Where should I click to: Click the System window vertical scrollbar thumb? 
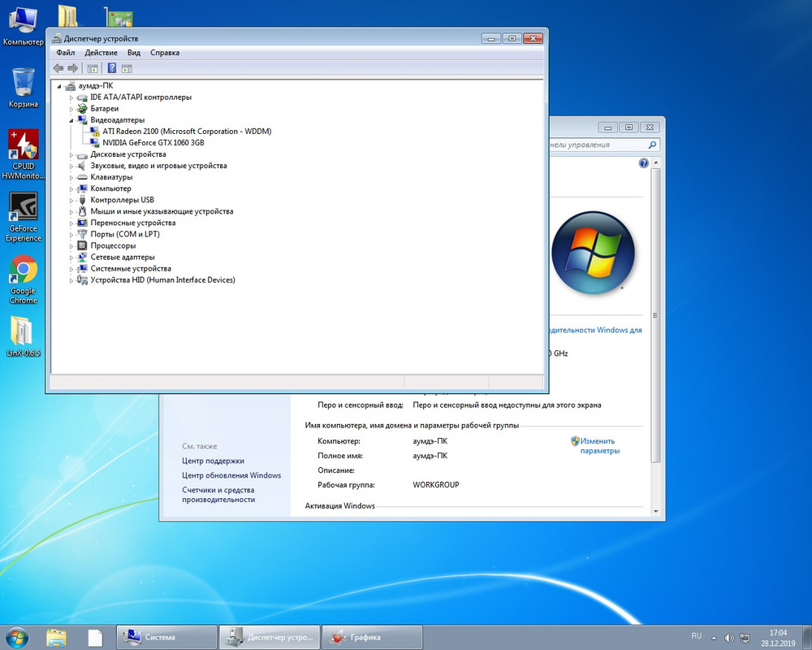(655, 315)
